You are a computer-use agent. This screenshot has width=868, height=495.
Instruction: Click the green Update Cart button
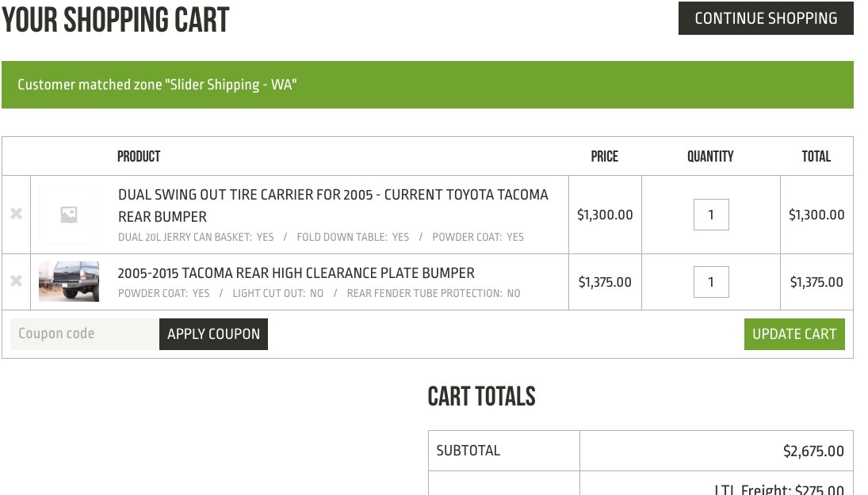click(x=794, y=334)
